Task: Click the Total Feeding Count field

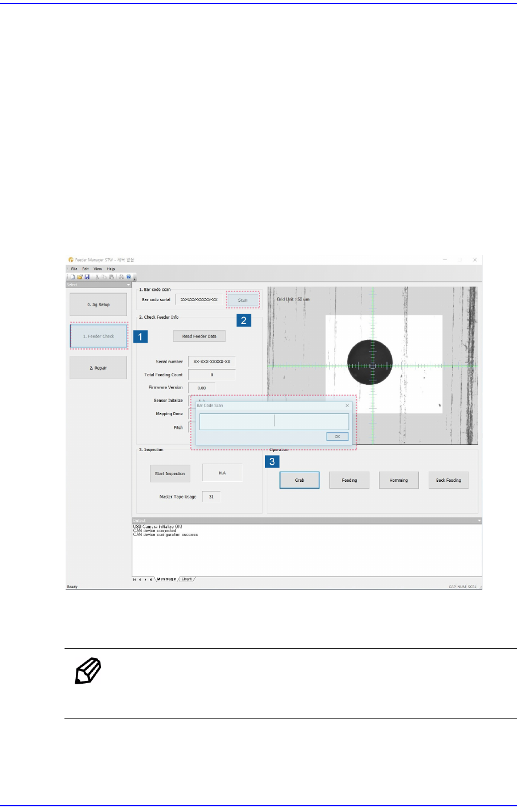Action: pos(212,375)
